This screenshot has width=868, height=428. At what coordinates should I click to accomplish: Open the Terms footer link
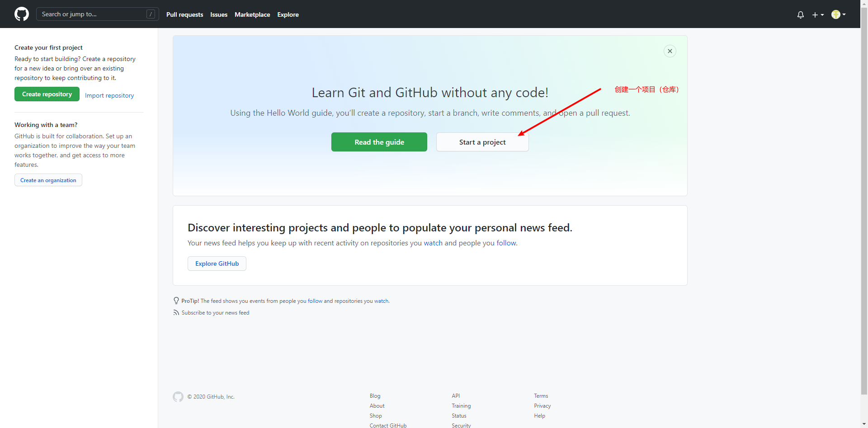click(541, 396)
